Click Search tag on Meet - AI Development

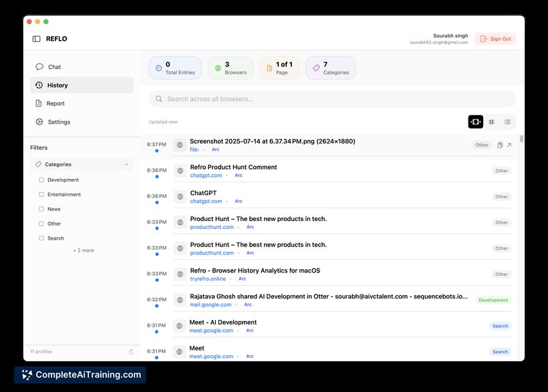(x=500, y=326)
